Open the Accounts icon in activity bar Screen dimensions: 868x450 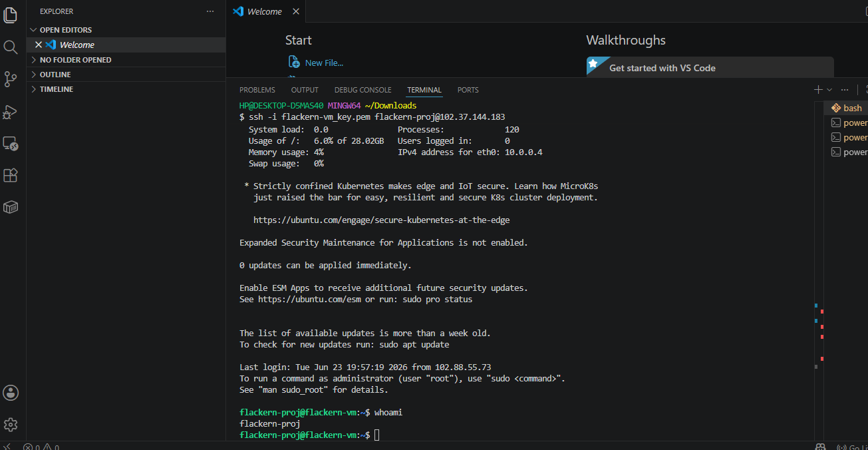pos(10,393)
